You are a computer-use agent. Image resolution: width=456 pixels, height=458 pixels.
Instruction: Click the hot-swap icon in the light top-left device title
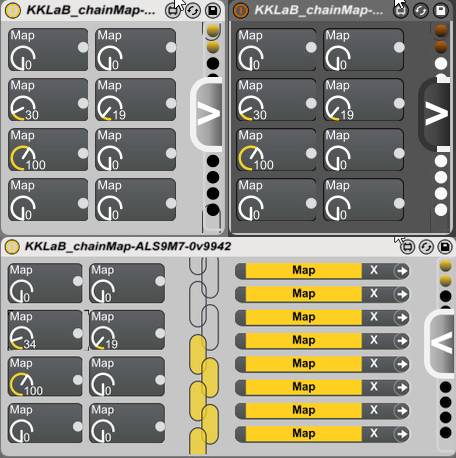click(173, 11)
